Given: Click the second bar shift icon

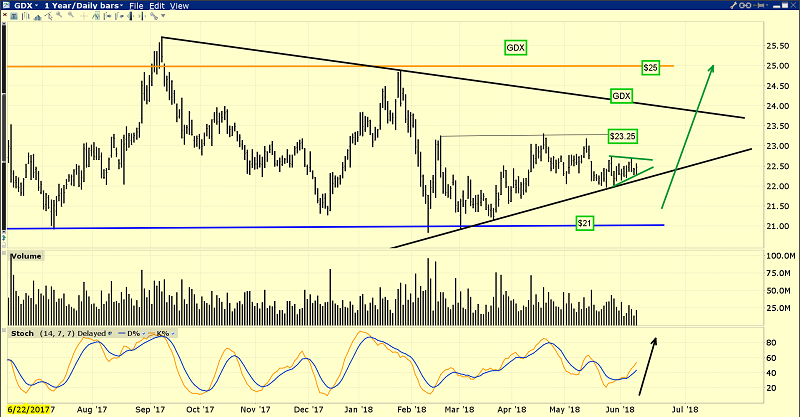Looking at the screenshot, I should 119,16.
